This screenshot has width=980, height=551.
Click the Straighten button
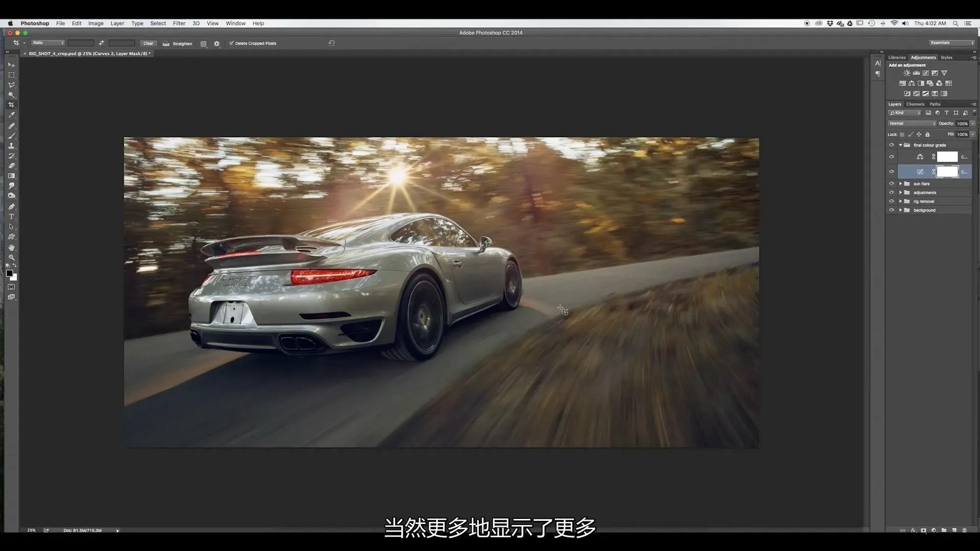pyautogui.click(x=178, y=43)
